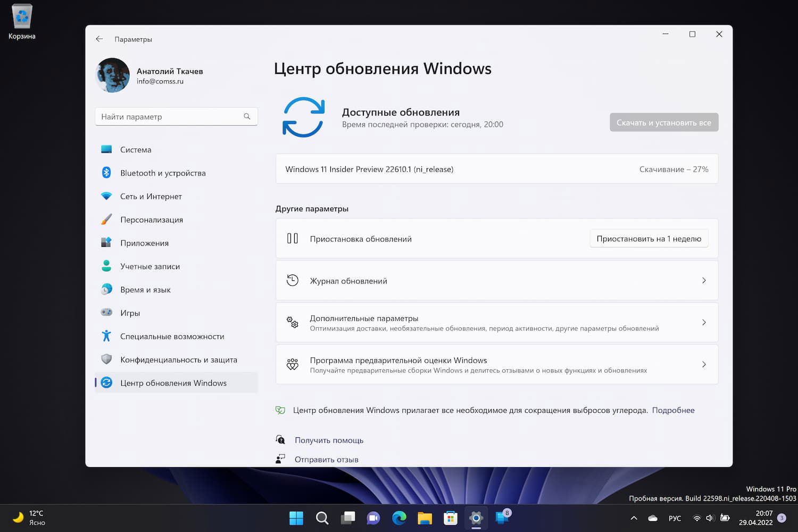Screen dimensions: 798x532
Task: Щёлкнуть поле «Найти параметр»
Action: click(176, 116)
